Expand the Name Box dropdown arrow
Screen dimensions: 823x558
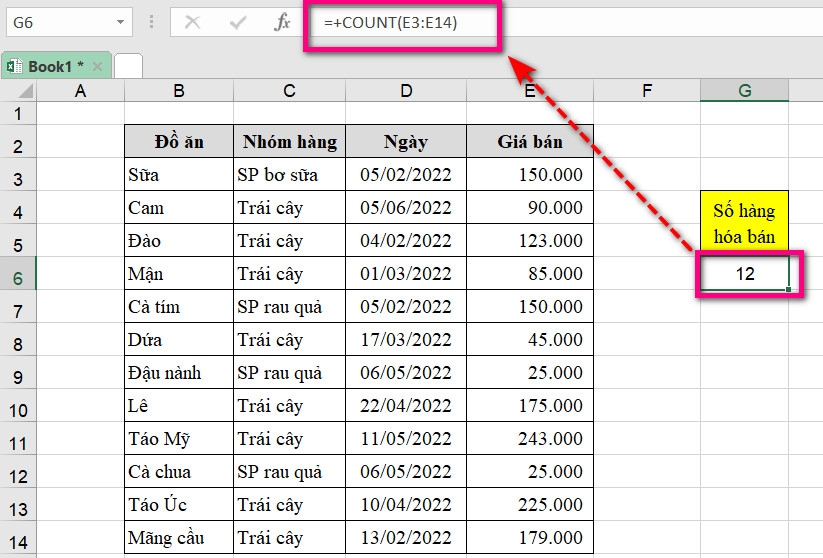(x=120, y=22)
